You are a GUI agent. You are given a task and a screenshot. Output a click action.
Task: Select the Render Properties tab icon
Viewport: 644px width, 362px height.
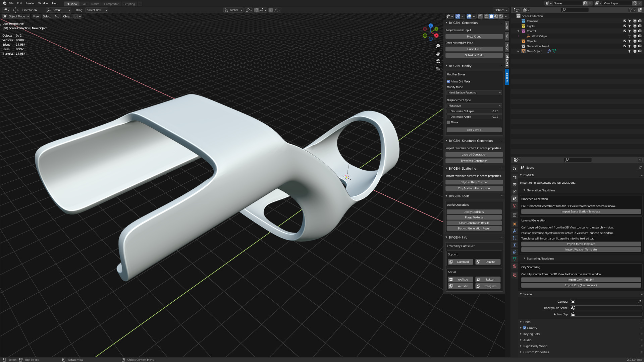(515, 177)
